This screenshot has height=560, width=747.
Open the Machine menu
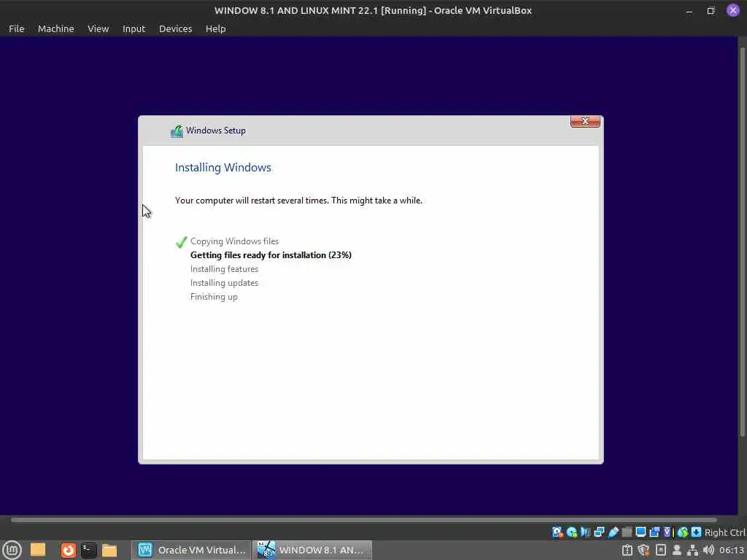point(55,28)
